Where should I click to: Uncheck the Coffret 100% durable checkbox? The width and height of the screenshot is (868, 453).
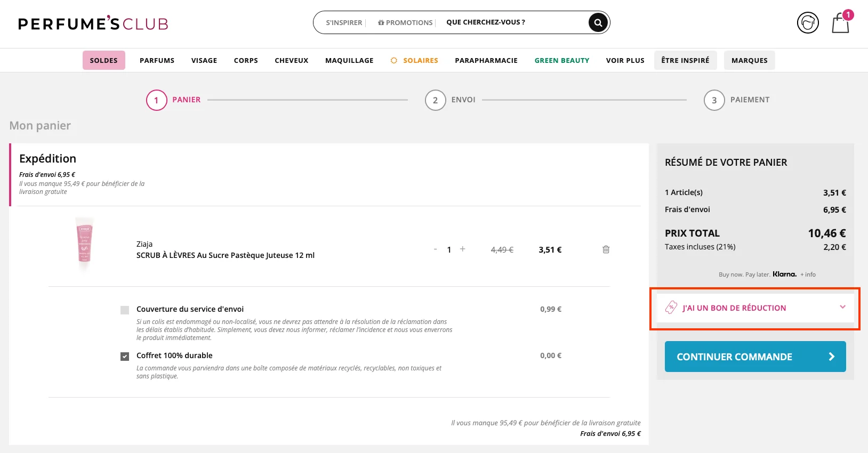click(125, 356)
